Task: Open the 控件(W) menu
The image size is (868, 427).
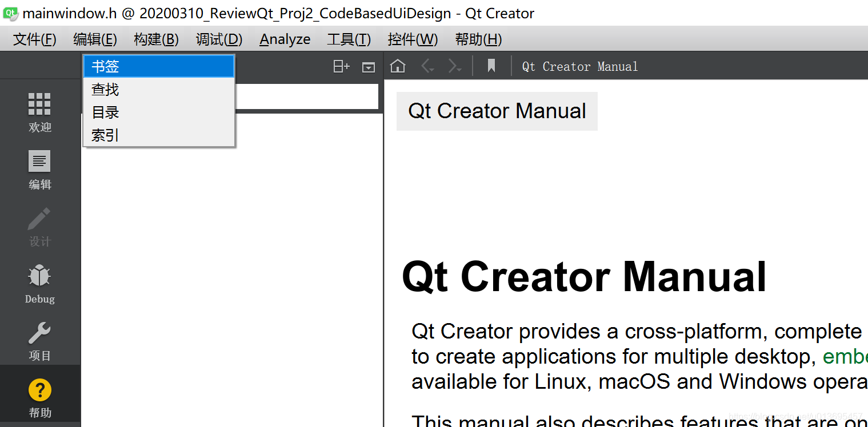Action: click(413, 39)
